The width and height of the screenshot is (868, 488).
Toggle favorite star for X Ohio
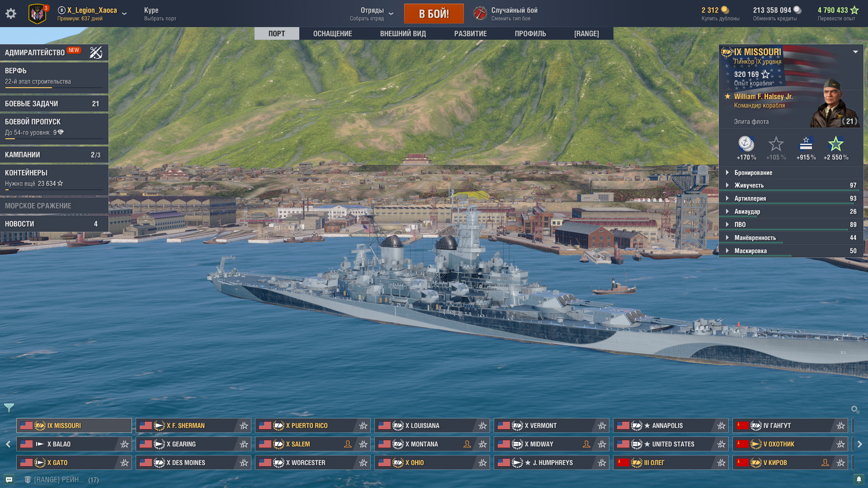(x=483, y=463)
